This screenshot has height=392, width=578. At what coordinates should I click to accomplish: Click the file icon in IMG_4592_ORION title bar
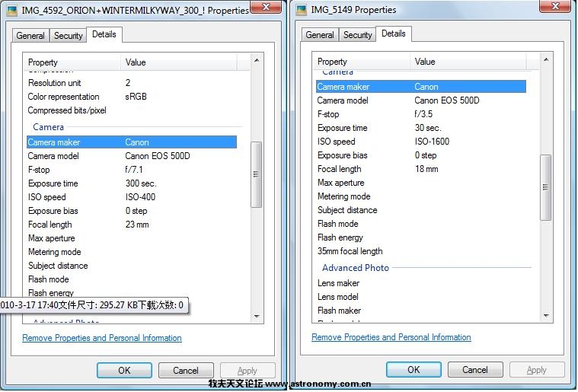[x=12, y=11]
